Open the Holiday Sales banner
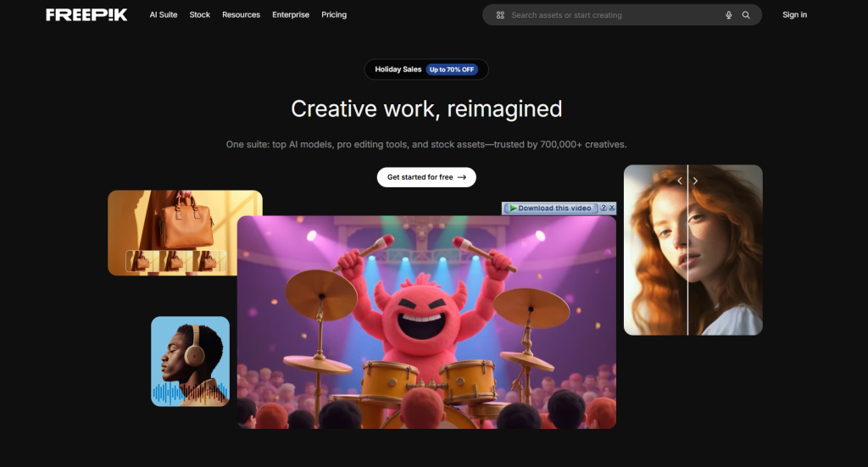Screen dimensions: 868x467 pos(426,69)
